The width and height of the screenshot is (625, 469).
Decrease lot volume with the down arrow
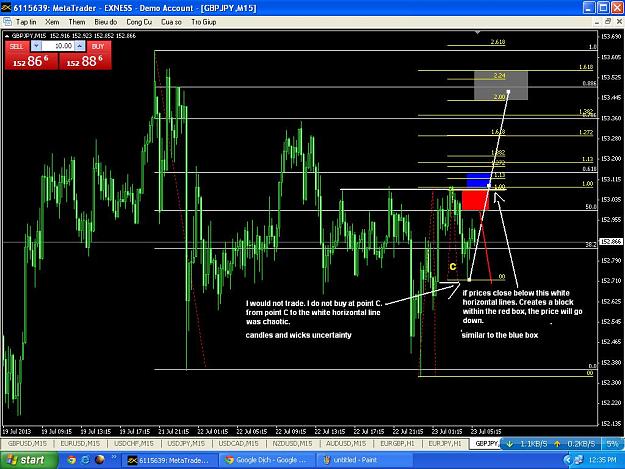[36, 46]
